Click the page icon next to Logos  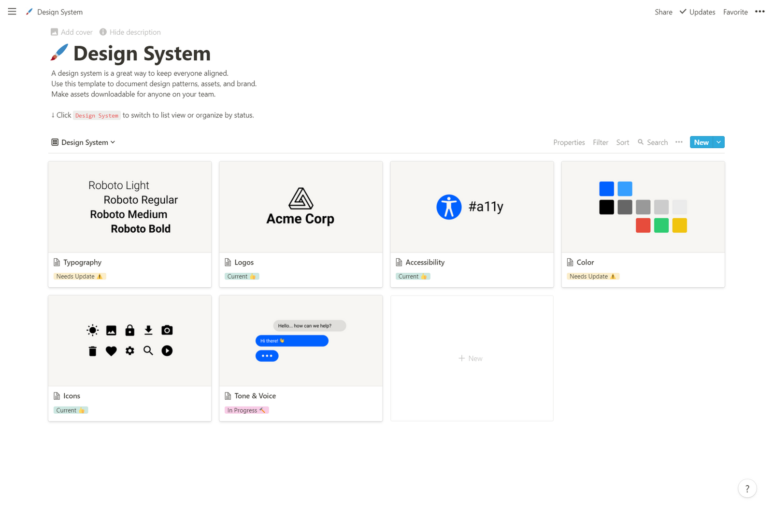pyautogui.click(x=228, y=262)
